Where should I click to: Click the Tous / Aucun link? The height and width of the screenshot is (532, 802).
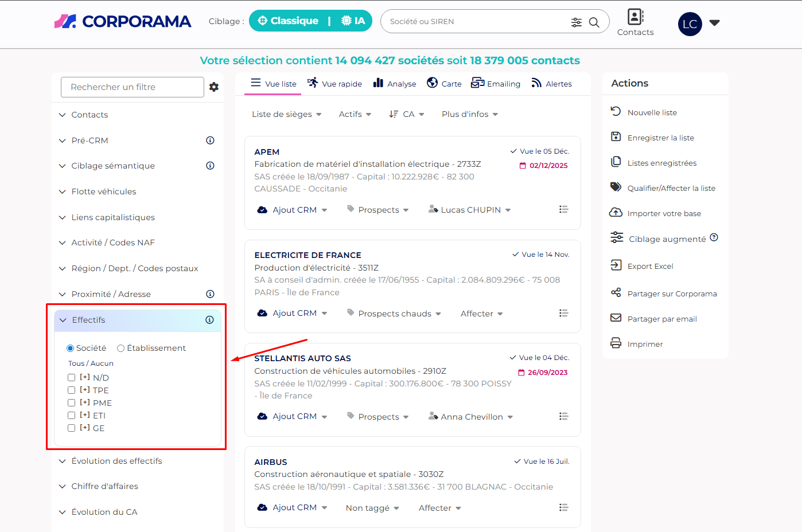[x=91, y=363]
